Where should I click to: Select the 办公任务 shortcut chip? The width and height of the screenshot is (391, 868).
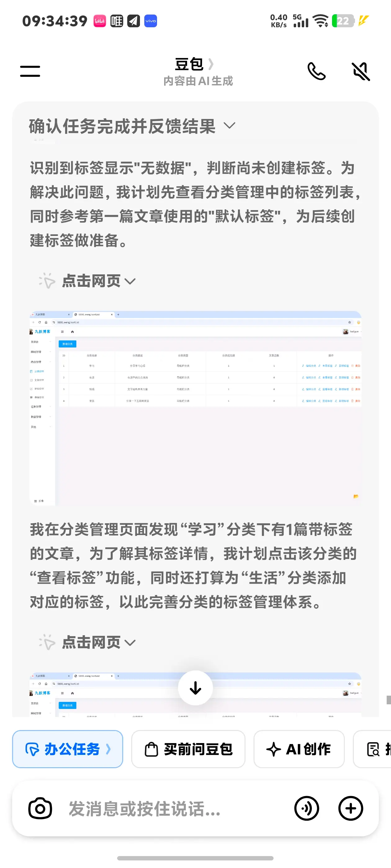(x=67, y=749)
